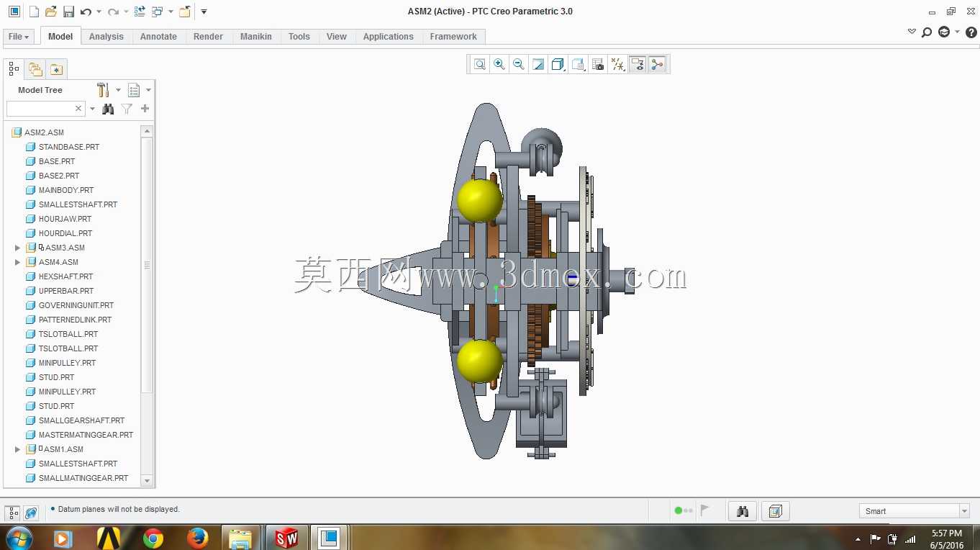This screenshot has height=550, width=980.
Task: Expand ASM4.ASM in the Model Tree
Action: point(17,262)
